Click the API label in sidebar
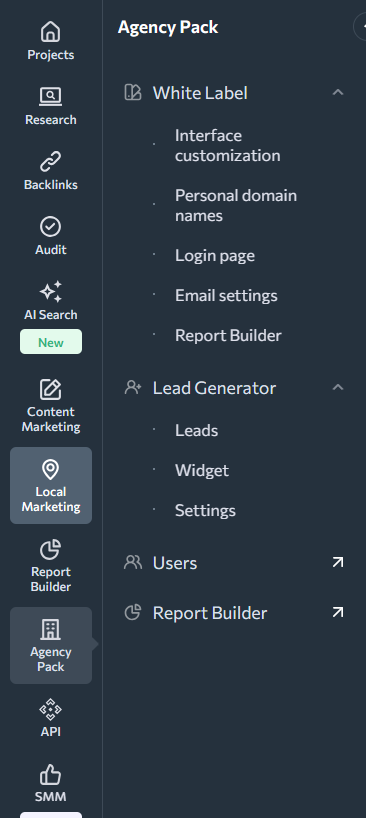The image size is (366, 818). click(51, 731)
